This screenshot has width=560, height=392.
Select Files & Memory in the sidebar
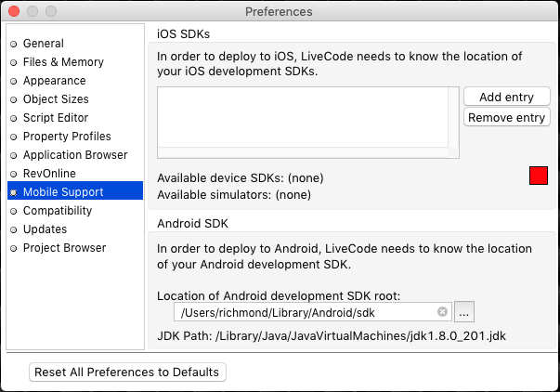(x=63, y=62)
